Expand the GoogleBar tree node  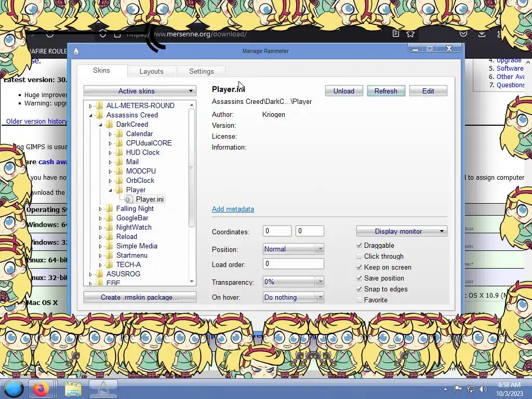click(x=100, y=218)
